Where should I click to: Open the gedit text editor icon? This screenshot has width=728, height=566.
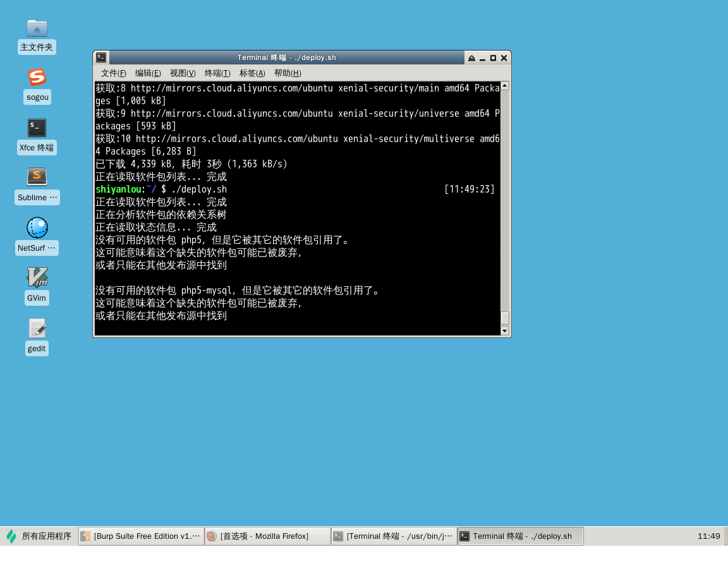point(37,328)
